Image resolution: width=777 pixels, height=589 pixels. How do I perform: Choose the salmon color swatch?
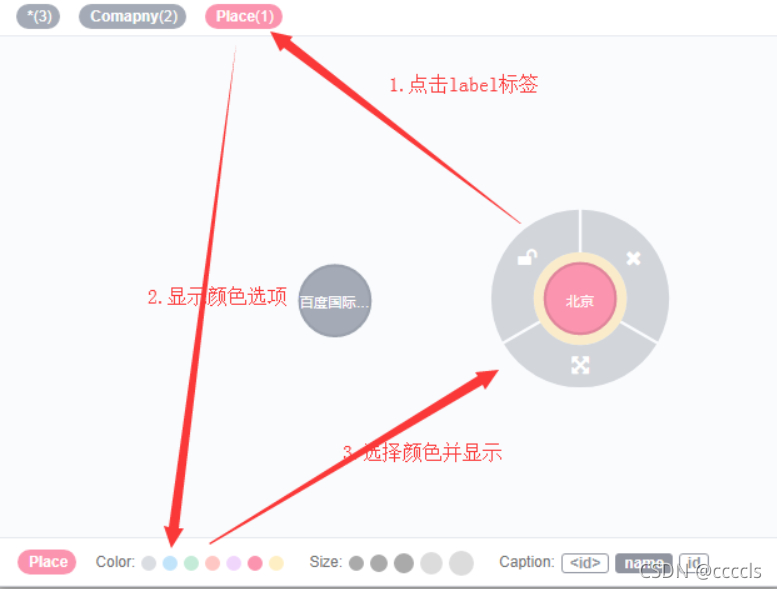[213, 563]
